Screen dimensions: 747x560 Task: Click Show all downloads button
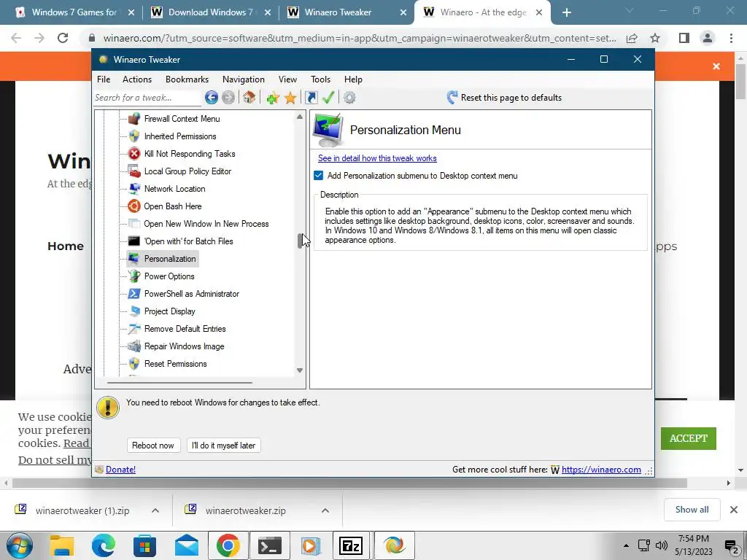click(692, 510)
